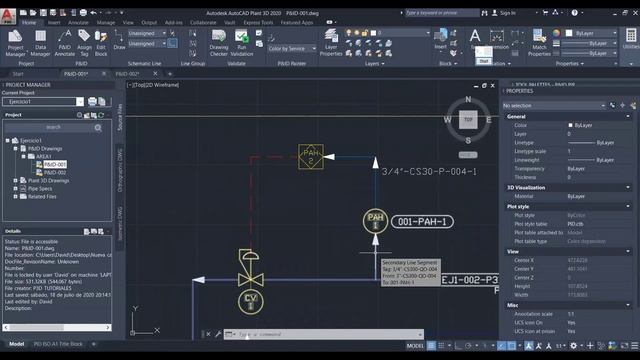Select the Draw schematic line tool
The width and height of the screenshot is (640, 360).
119,40
